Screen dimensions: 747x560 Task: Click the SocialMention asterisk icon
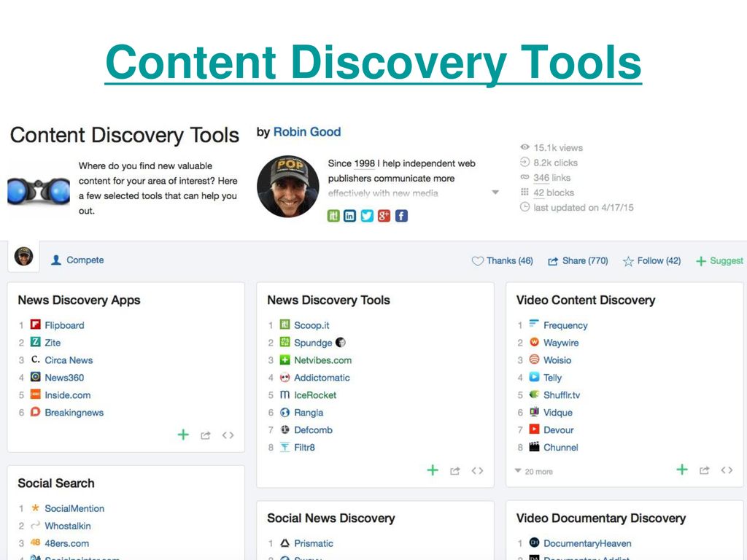(x=35, y=507)
